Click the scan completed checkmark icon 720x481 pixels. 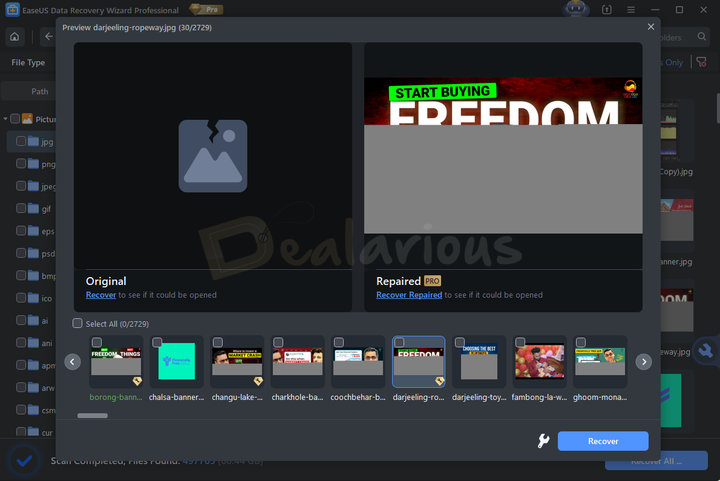24,460
